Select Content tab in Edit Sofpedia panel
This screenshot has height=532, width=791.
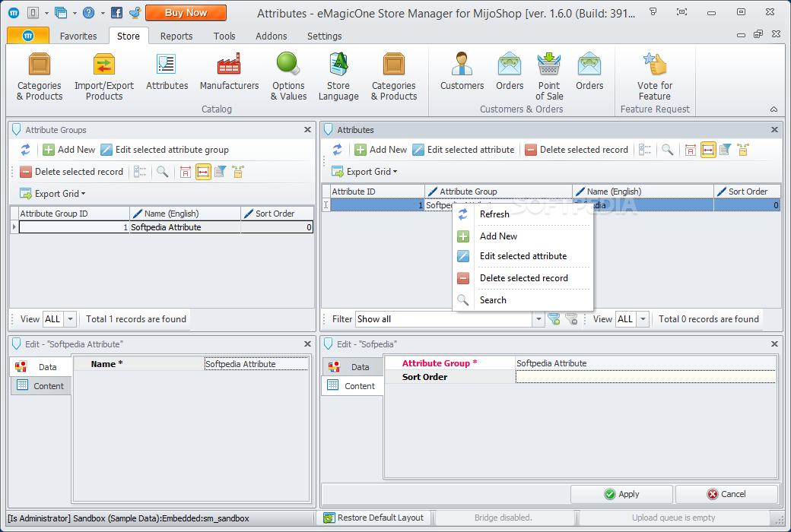(353, 386)
